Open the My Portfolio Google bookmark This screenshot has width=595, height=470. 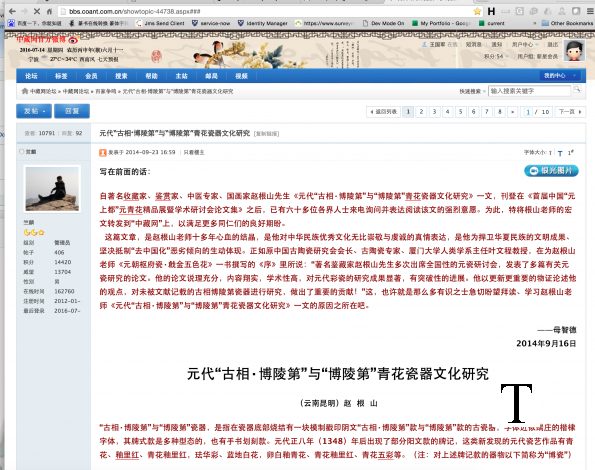[x=441, y=24]
